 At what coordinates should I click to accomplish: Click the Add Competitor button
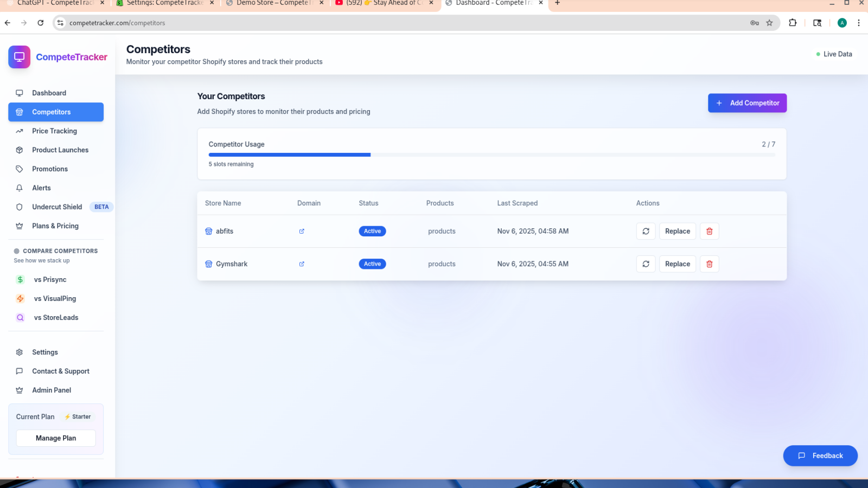(x=747, y=103)
